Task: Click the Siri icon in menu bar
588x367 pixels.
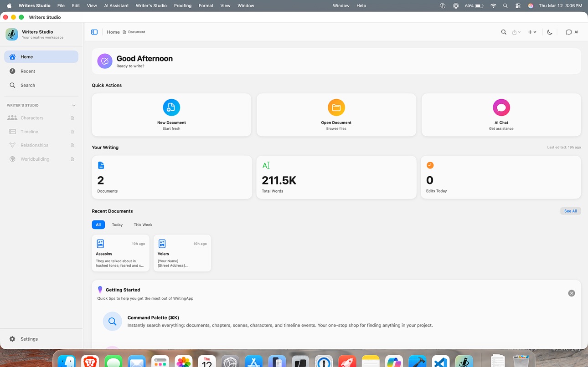Action: point(531,5)
